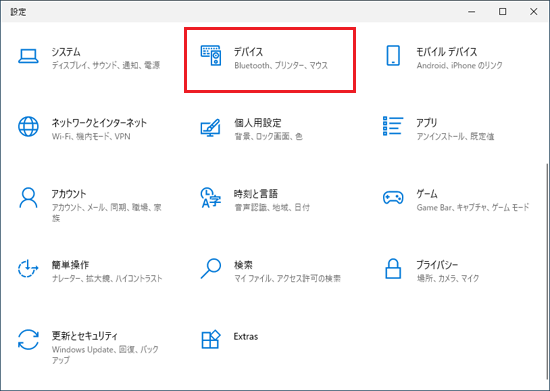Select the デバイス heading
Screen dimensions: 550x391
(248, 52)
